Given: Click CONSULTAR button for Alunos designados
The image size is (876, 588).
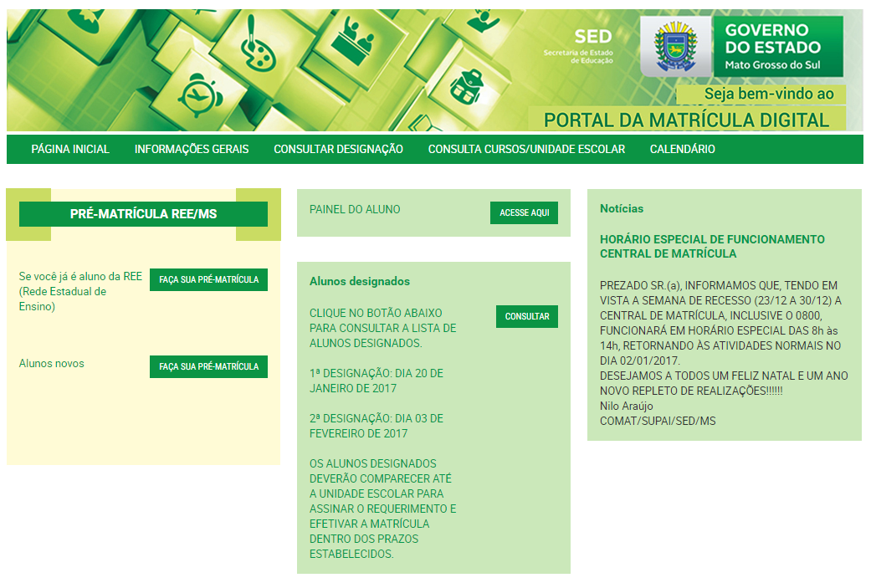Looking at the screenshot, I should (527, 317).
